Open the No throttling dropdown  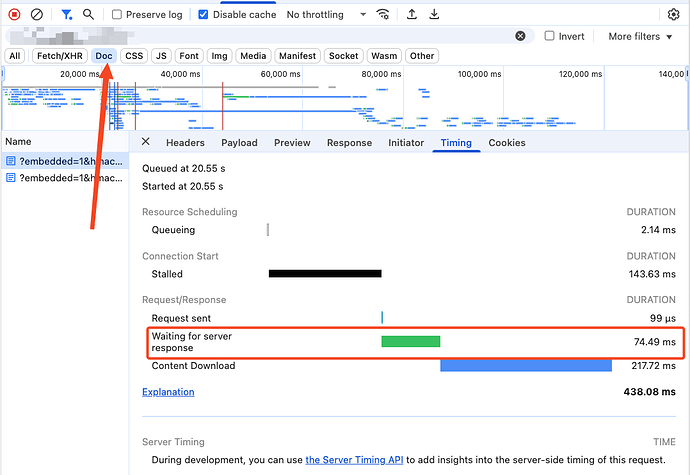[x=326, y=15]
